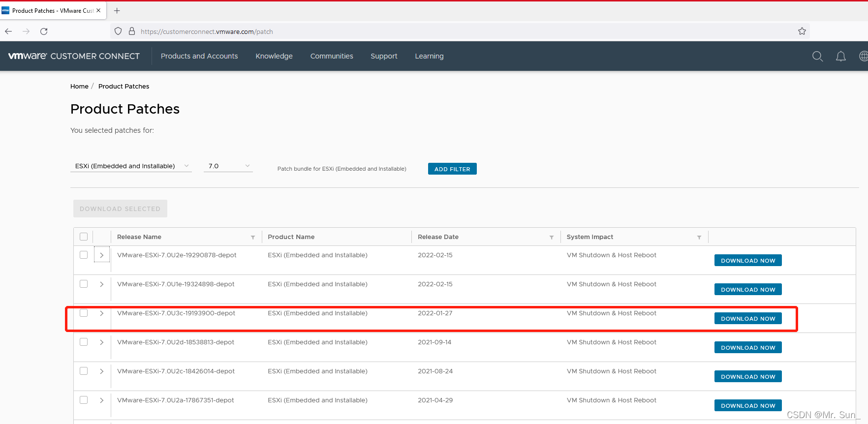Close the Product Patches browser tab
This screenshot has height=424, width=868.
coord(98,10)
